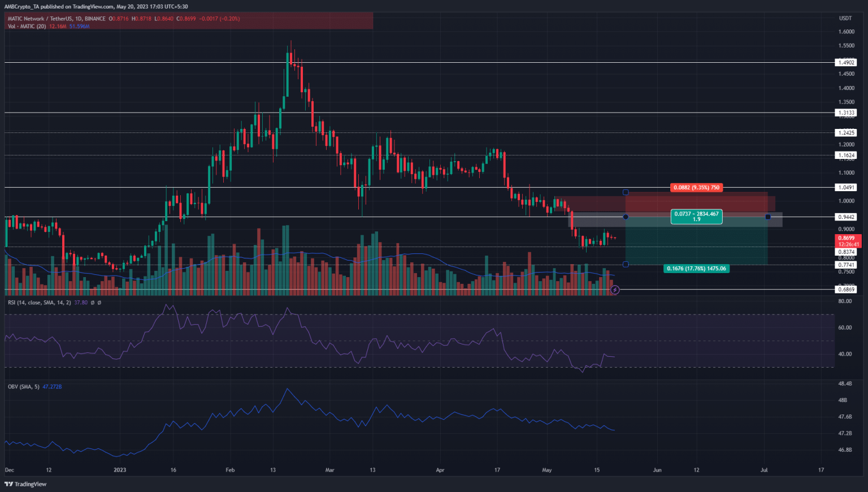Viewport: 868px width, 492px height.
Task: Click the USDT currency label on price axis
Action: 845,19
